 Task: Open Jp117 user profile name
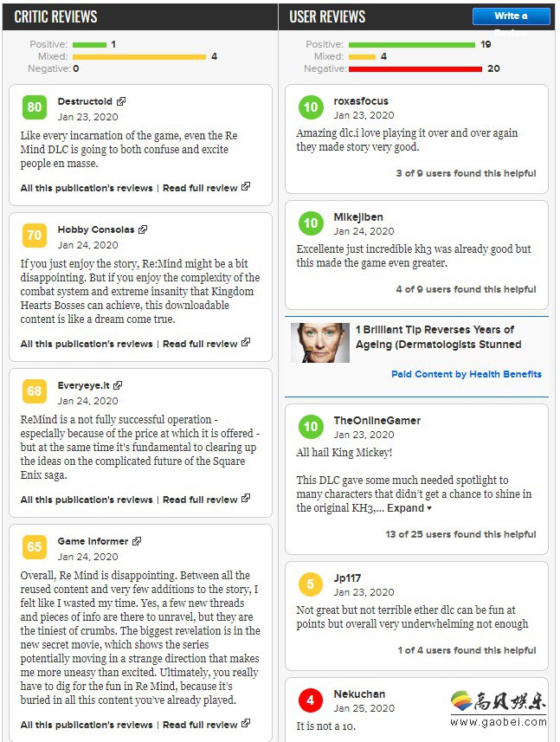point(347,577)
